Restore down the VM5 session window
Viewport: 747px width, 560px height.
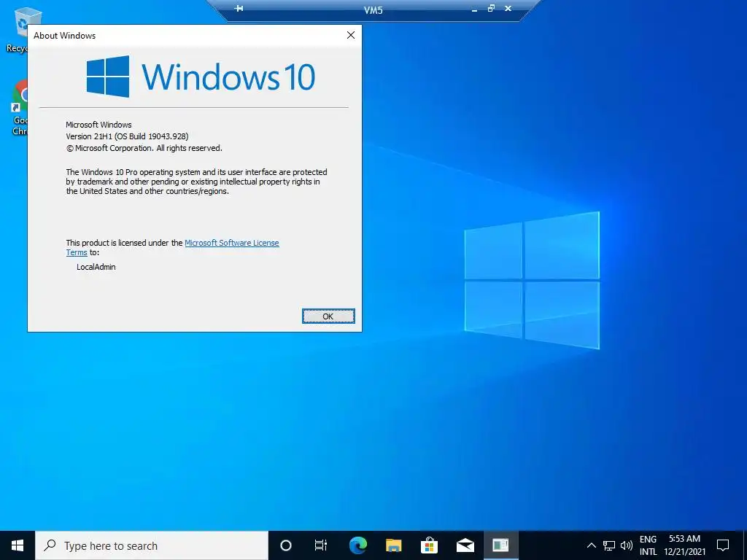pyautogui.click(x=491, y=8)
